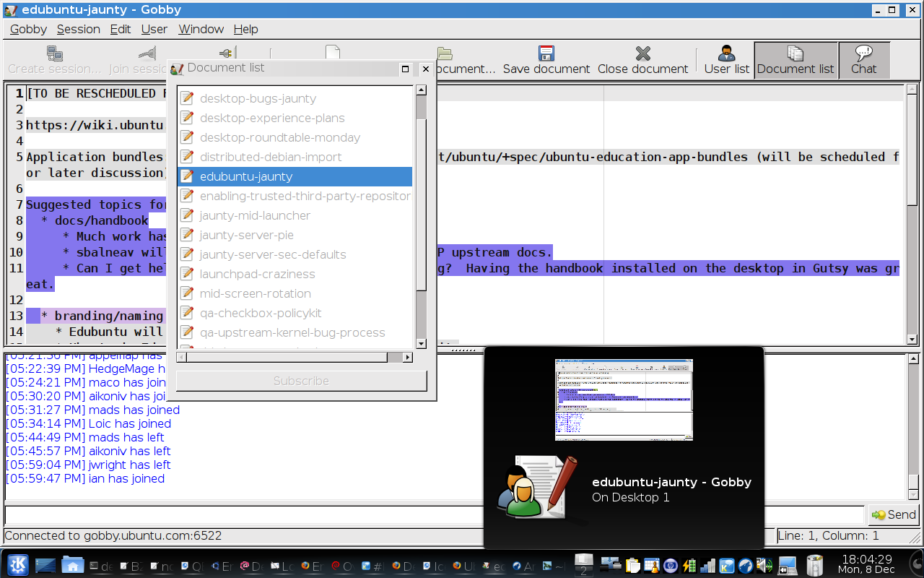Click the trash can icon in panel
This screenshot has width=924, height=578.
(814, 565)
